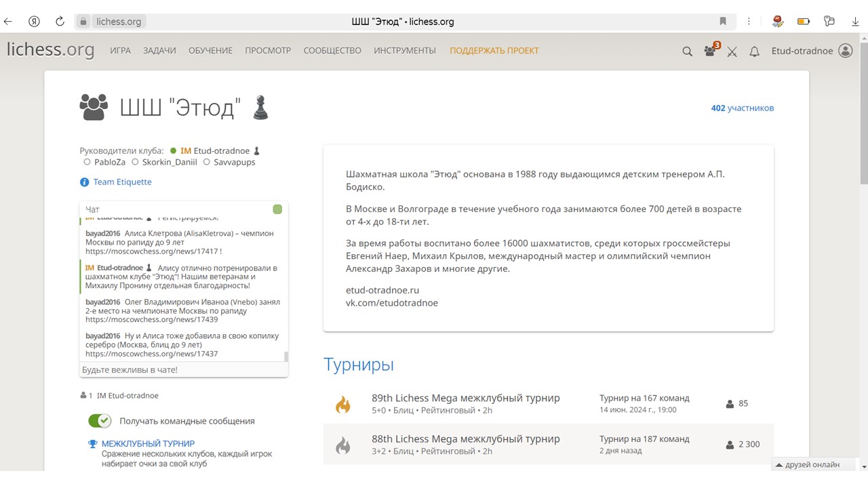This screenshot has width=868, height=488.
Task: Open friends icon with badge 3
Action: coord(710,51)
